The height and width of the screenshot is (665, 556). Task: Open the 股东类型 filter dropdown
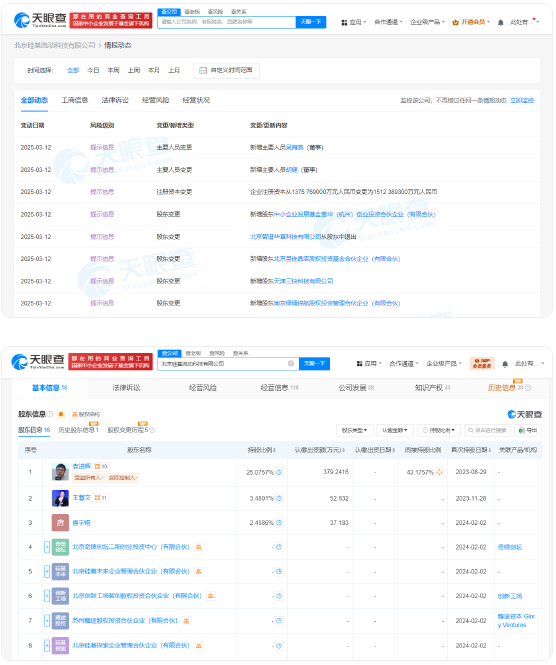coord(355,431)
